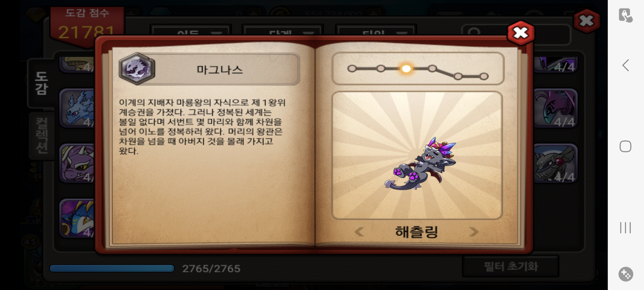Open the Android recent apps button

pos(625,228)
